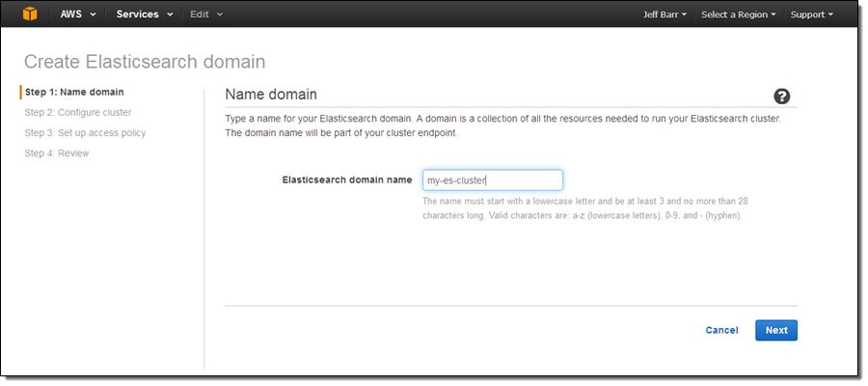This screenshot has height=386, width=868.
Task: Switch to Step 4: Review
Action: tap(57, 152)
